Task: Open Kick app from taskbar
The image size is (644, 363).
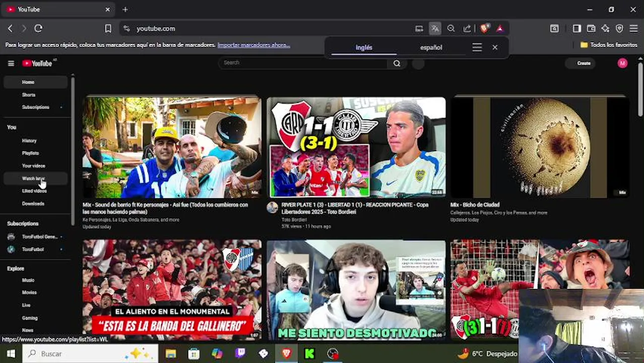Action: click(x=309, y=353)
